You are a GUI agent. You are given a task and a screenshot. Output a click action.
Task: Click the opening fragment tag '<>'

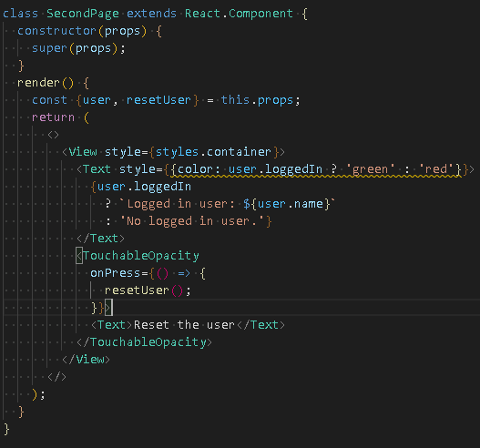point(53,135)
